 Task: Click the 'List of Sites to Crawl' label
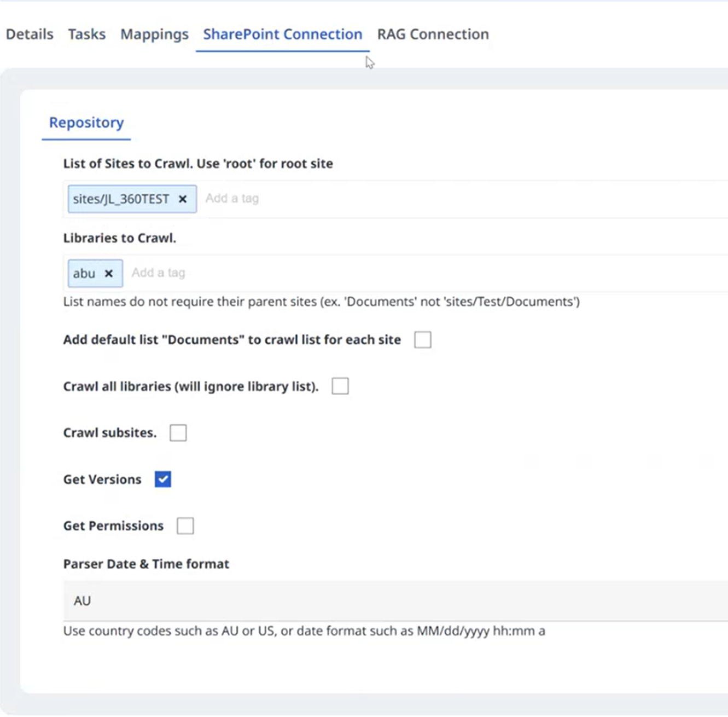tap(198, 163)
